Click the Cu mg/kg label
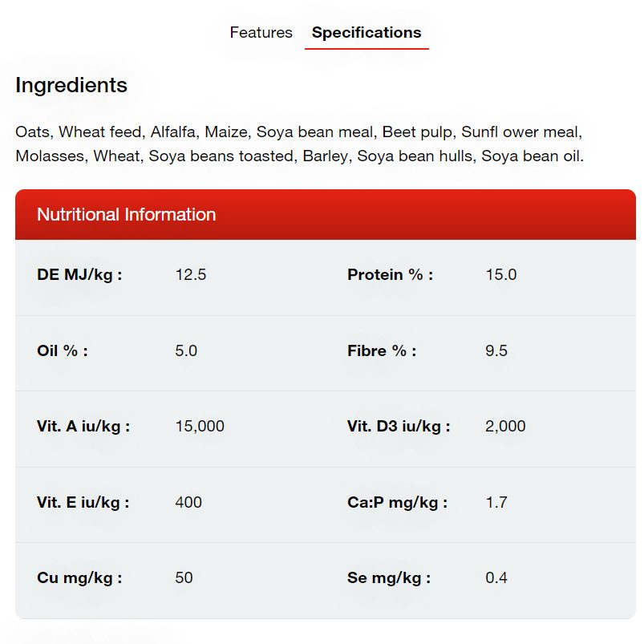The width and height of the screenshot is (644, 644). click(x=79, y=578)
